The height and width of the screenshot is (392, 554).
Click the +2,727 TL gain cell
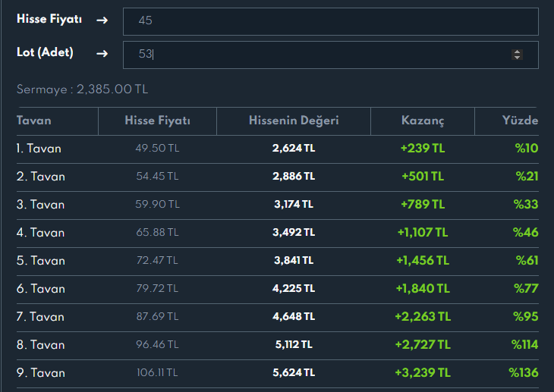[x=423, y=344]
